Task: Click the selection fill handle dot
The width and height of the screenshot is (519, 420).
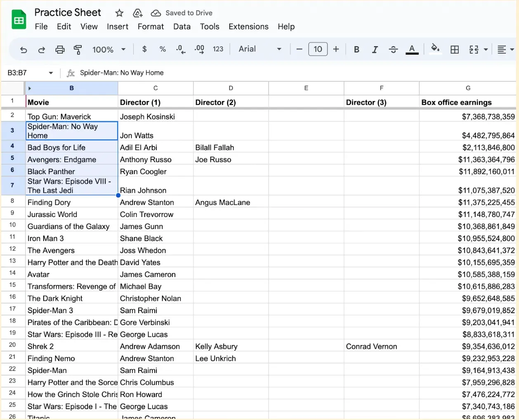Action: pyautogui.click(x=118, y=196)
